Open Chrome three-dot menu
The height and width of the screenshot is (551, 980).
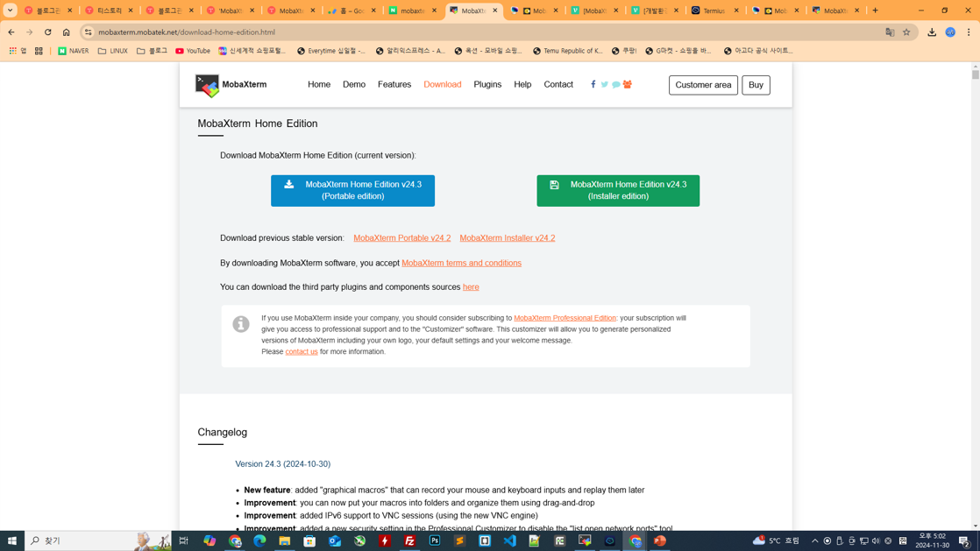(x=969, y=32)
